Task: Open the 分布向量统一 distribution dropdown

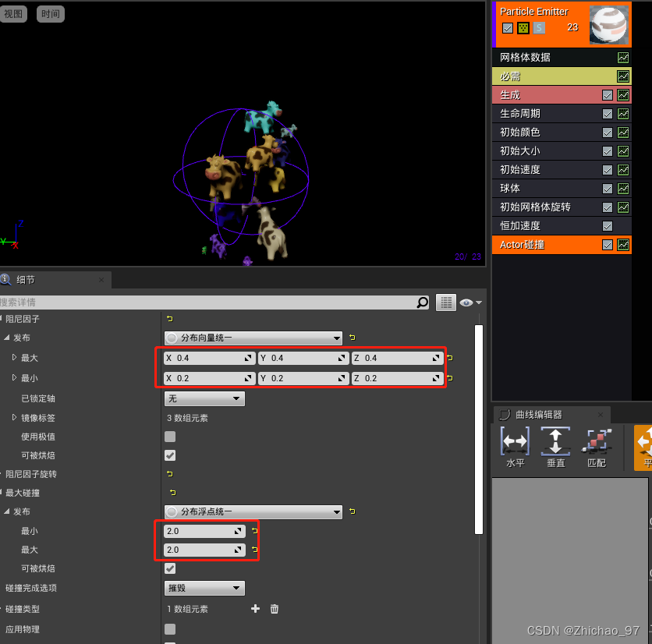Action: tap(253, 338)
